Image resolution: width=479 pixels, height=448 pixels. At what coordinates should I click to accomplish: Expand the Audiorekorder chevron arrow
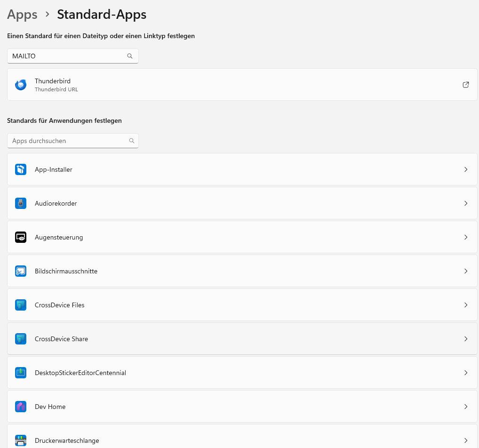pos(465,203)
